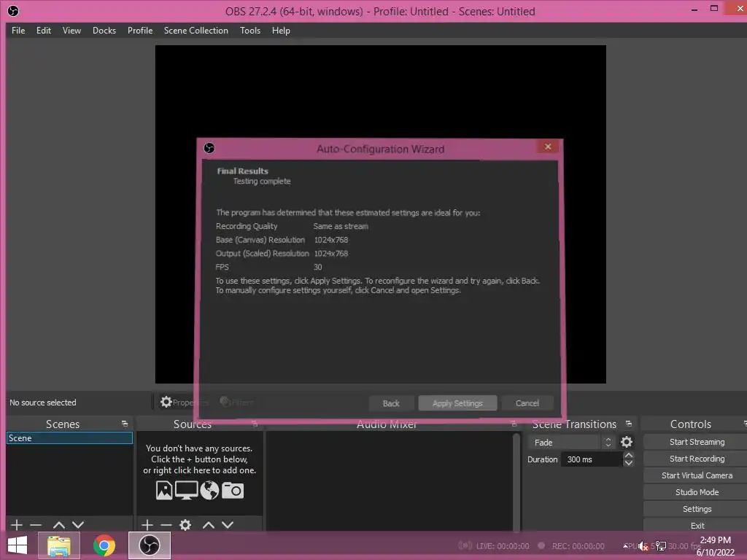Image resolution: width=747 pixels, height=560 pixels.
Task: Remove source with minus icon
Action: (x=166, y=525)
